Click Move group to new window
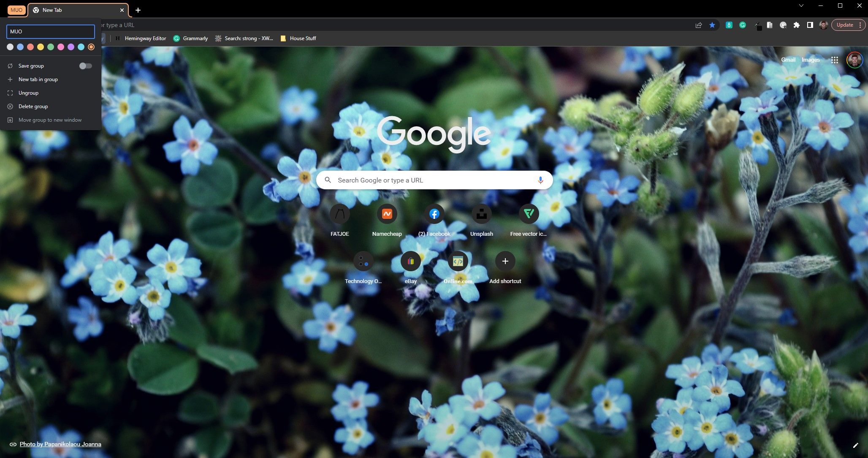Image resolution: width=868 pixels, height=458 pixels. [50, 120]
